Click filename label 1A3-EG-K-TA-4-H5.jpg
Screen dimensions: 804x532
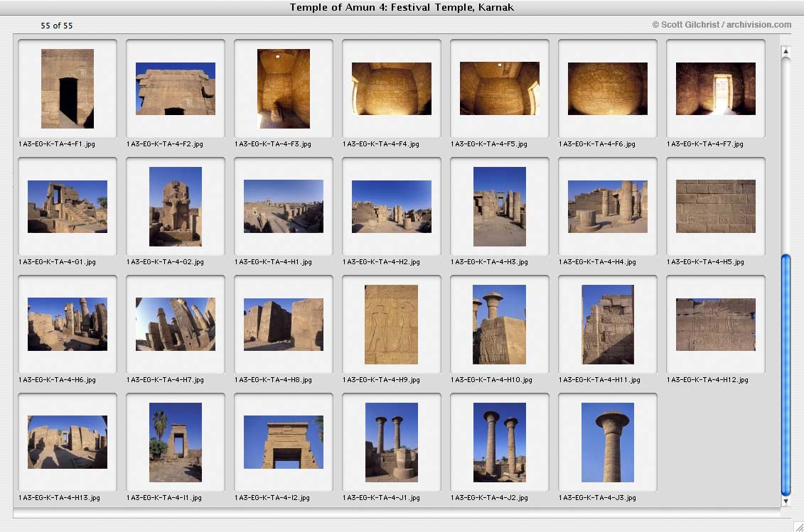(x=706, y=262)
